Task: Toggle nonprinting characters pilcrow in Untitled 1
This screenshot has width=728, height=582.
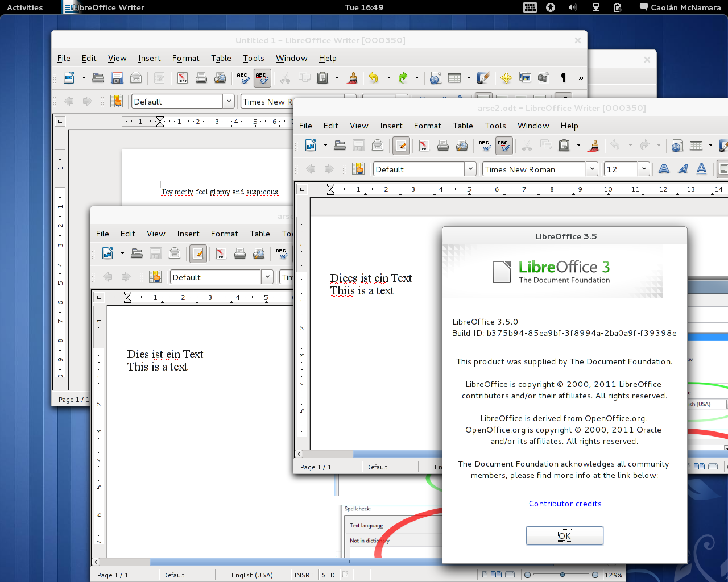Action: [x=563, y=78]
